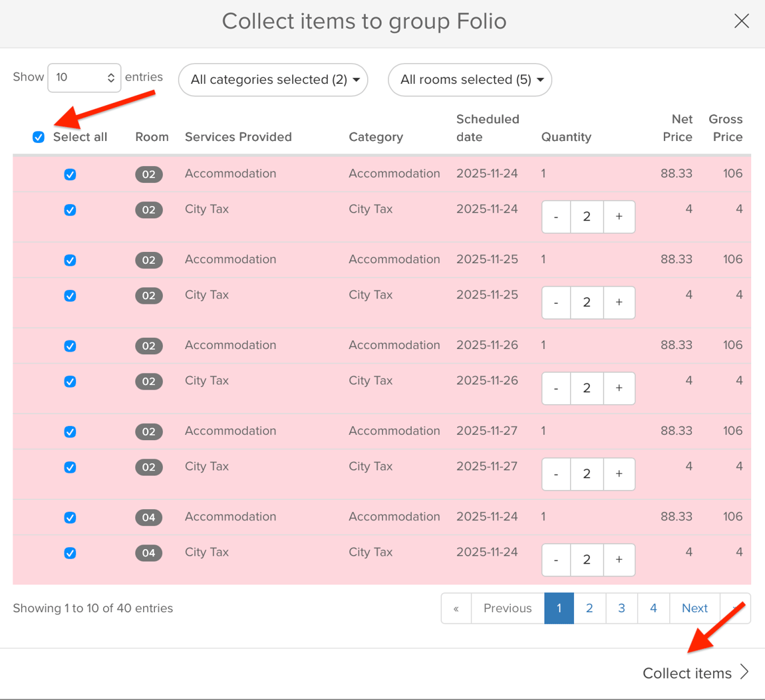Uncheck room 02 Accommodation 2025-11-24 row
This screenshot has width=765, height=700.
coord(70,174)
